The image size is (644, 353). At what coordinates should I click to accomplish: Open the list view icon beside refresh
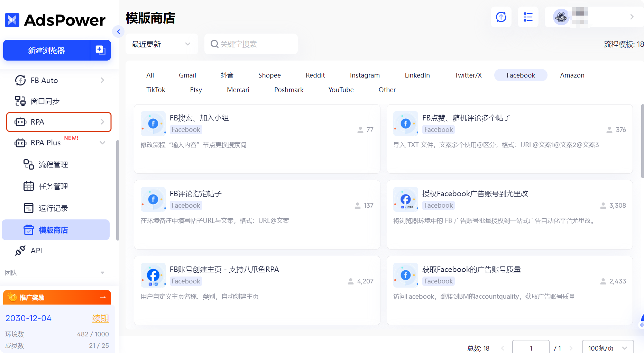click(528, 17)
